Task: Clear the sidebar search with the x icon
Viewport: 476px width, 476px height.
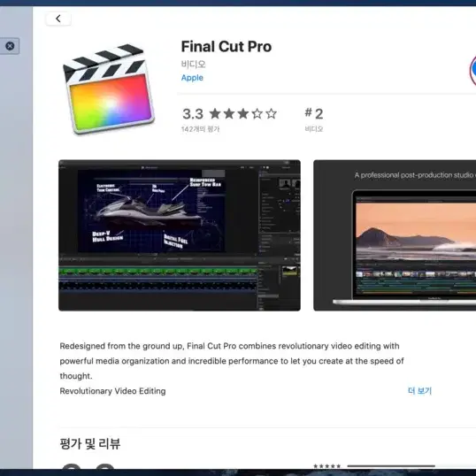Action: point(10,46)
